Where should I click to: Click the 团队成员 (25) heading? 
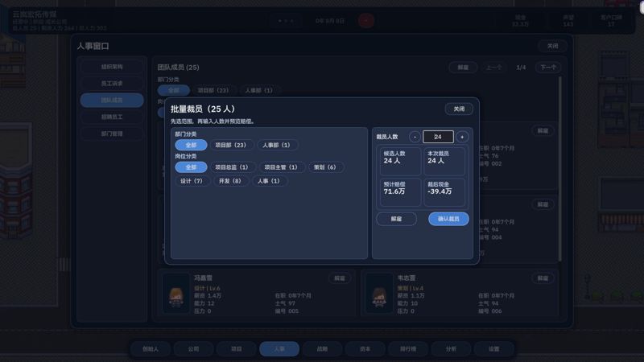tap(178, 68)
